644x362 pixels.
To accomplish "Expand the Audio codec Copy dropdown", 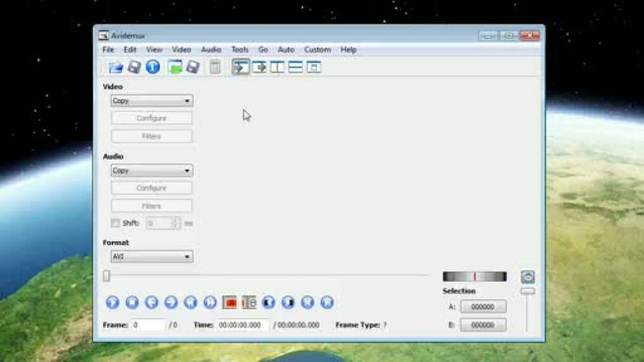I will pyautogui.click(x=152, y=171).
